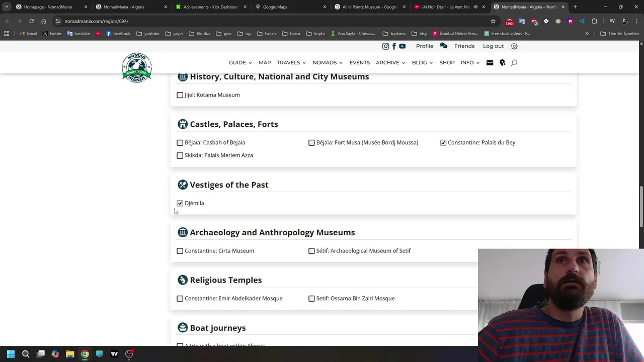The height and width of the screenshot is (362, 644).
Task: Open Windows taskbar search
Action: 26,354
